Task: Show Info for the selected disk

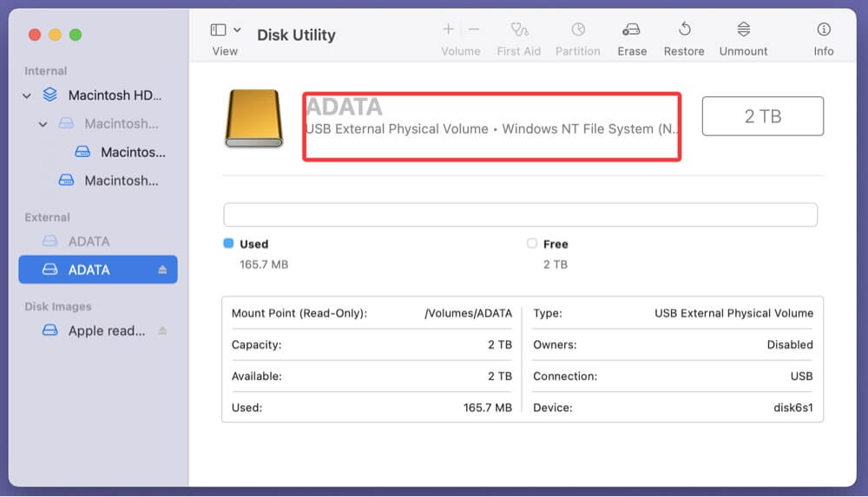Action: [x=823, y=39]
